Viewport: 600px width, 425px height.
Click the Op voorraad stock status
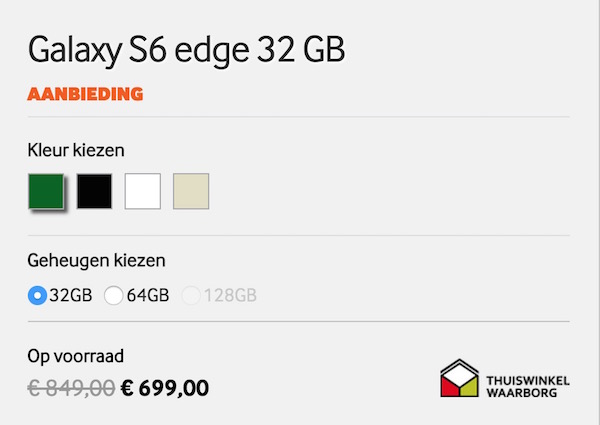click(75, 356)
